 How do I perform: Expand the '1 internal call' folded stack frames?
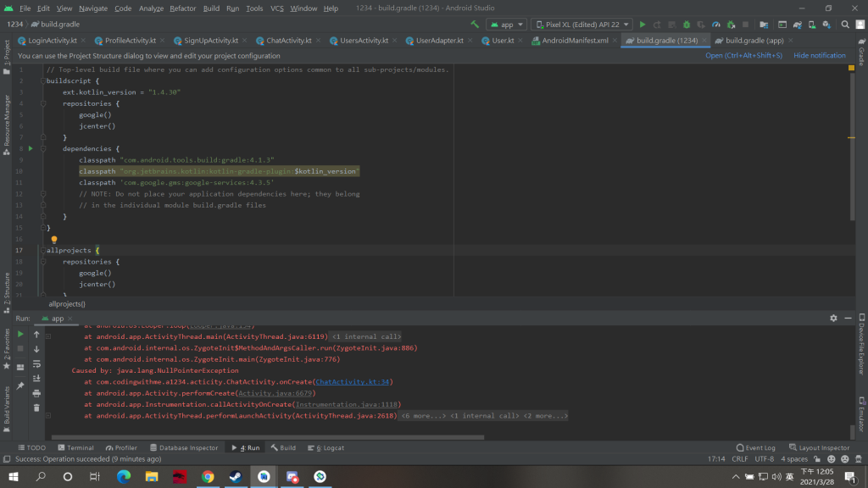[366, 336]
